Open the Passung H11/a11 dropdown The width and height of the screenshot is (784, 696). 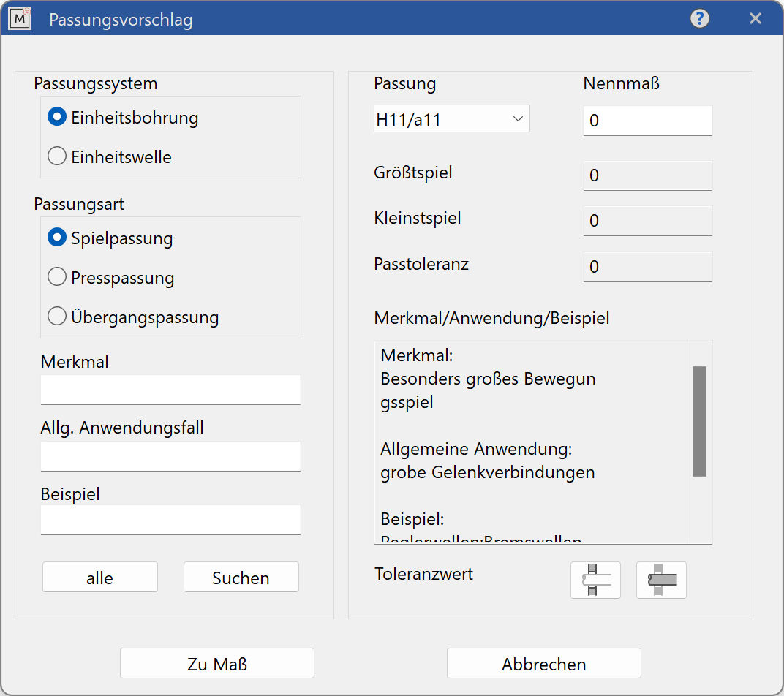(451, 119)
